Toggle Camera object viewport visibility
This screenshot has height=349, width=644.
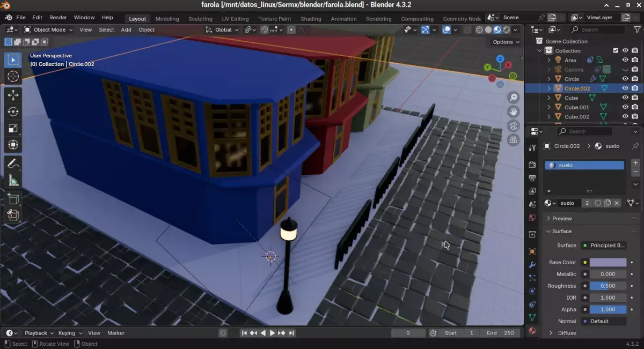coord(625,70)
